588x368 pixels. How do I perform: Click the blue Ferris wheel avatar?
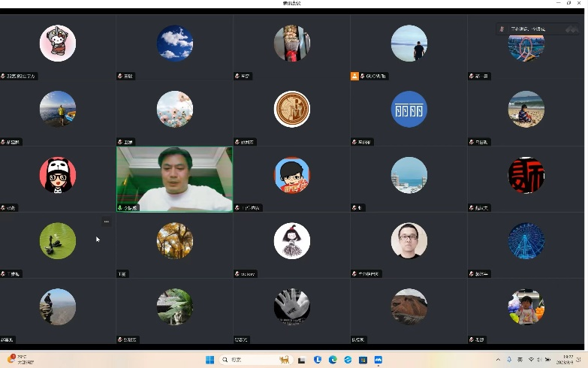tap(526, 241)
